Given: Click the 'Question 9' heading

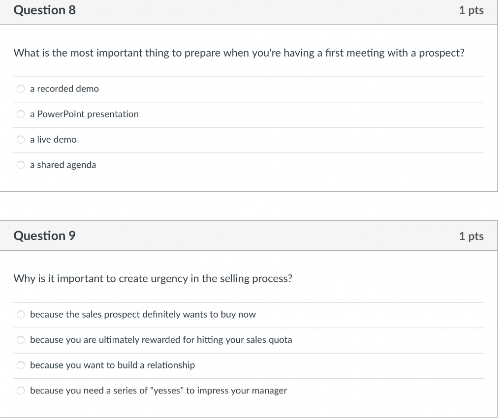Looking at the screenshot, I should coord(45,236).
